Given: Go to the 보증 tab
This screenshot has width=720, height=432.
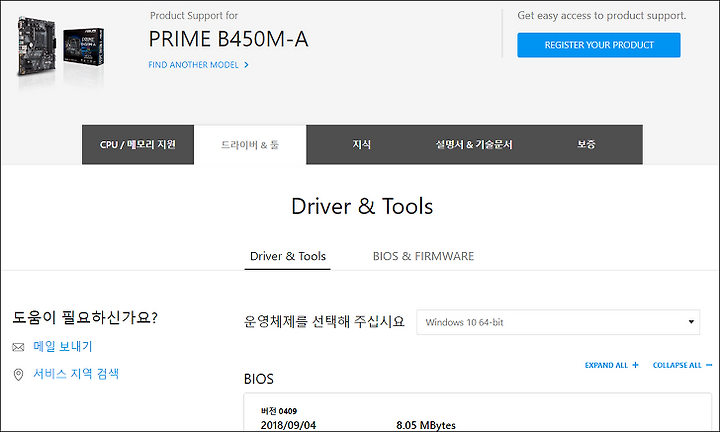Looking at the screenshot, I should click(586, 145).
